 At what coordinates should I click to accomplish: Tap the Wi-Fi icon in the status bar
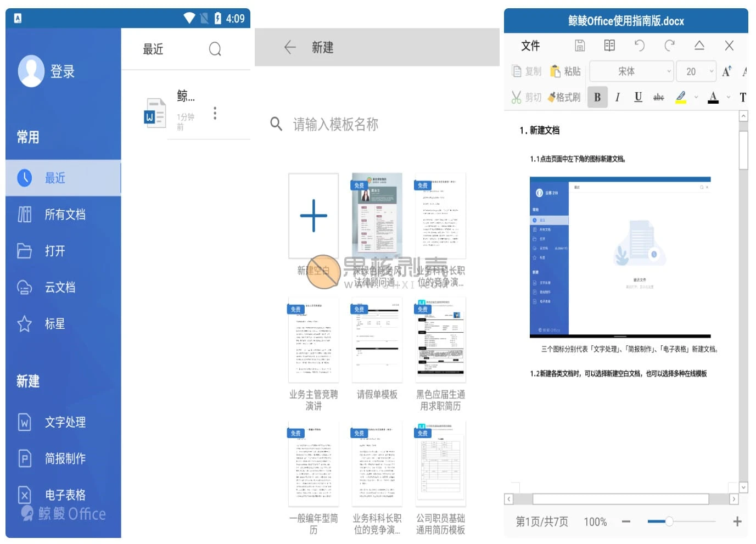pyautogui.click(x=189, y=18)
